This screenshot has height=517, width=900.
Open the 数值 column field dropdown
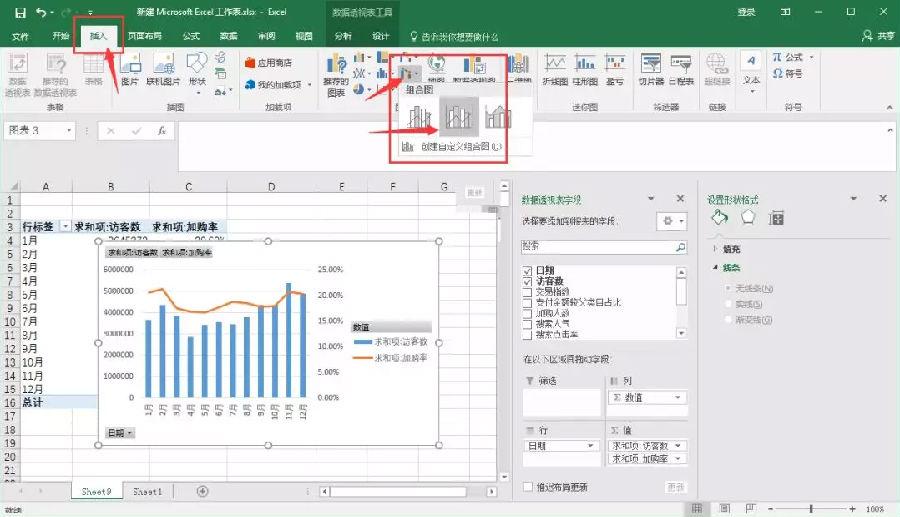click(x=678, y=397)
